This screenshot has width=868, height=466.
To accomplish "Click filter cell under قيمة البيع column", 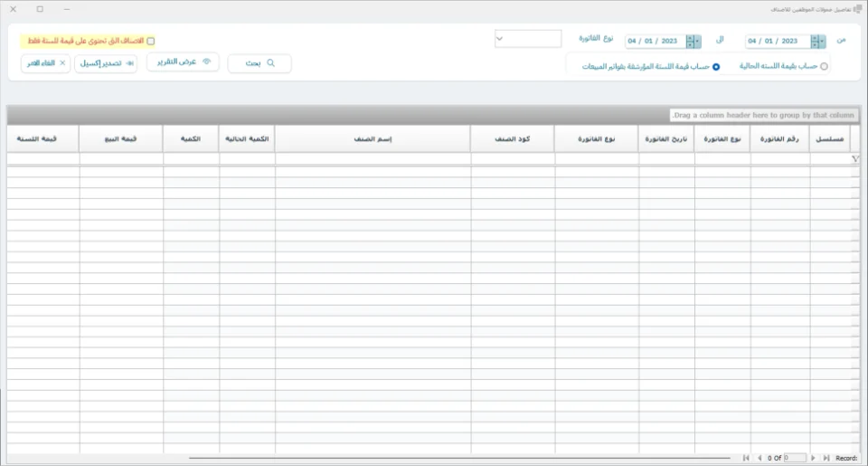I will 120,159.
